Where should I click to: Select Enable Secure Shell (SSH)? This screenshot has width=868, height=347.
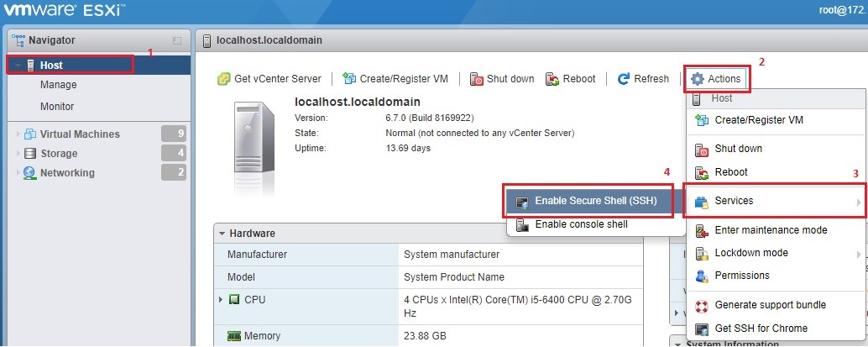point(595,202)
